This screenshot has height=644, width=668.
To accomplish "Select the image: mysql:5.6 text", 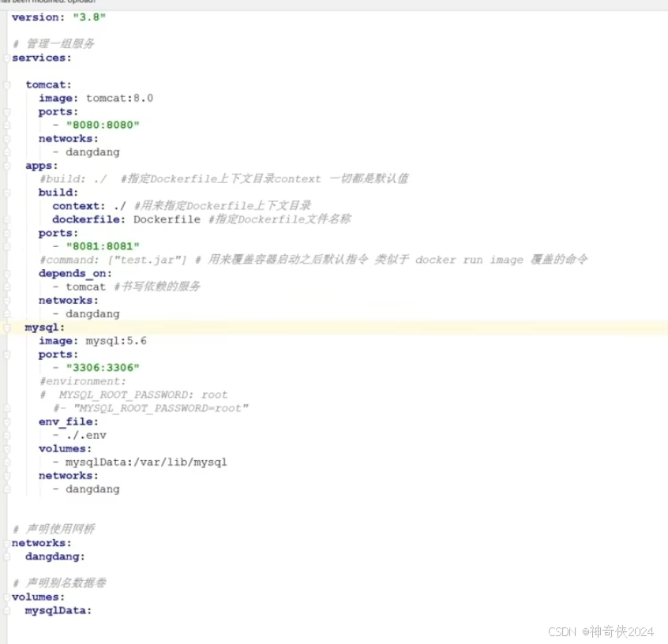I will (95, 340).
